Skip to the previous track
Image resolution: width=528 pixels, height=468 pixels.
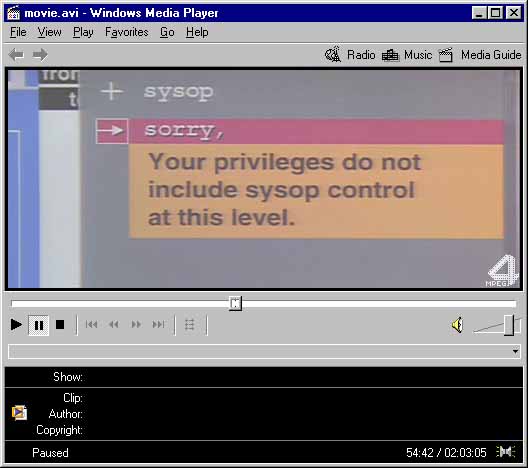(x=91, y=325)
